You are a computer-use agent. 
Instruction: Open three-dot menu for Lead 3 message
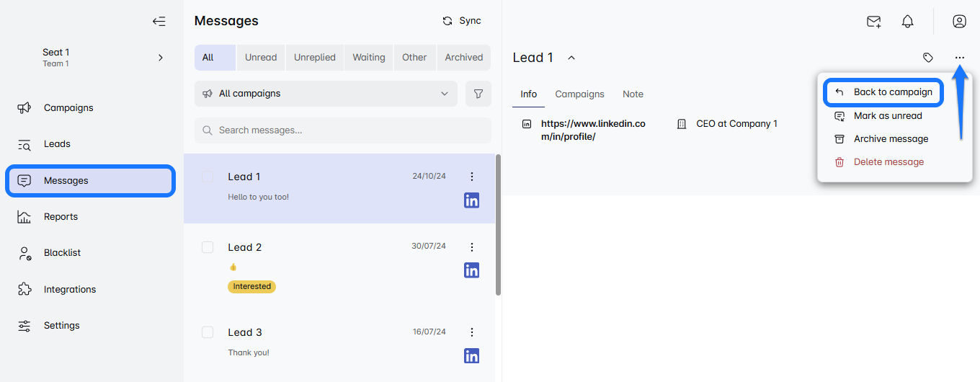tap(472, 332)
